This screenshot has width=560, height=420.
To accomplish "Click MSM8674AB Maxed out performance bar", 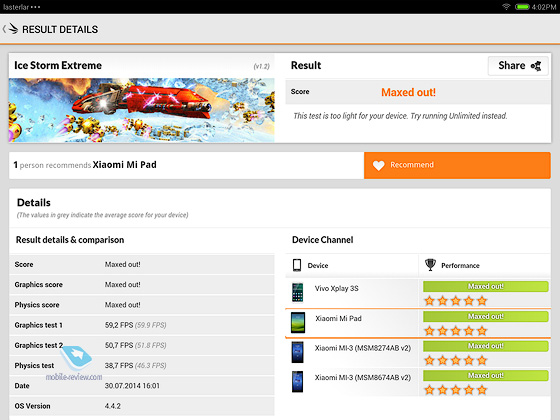I will [486, 376].
